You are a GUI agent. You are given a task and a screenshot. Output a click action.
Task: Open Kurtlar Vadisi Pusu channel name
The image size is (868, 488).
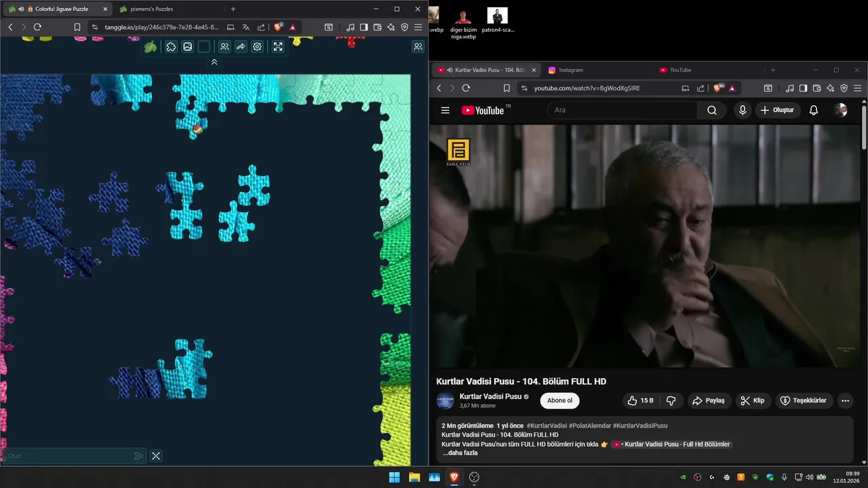pyautogui.click(x=490, y=396)
